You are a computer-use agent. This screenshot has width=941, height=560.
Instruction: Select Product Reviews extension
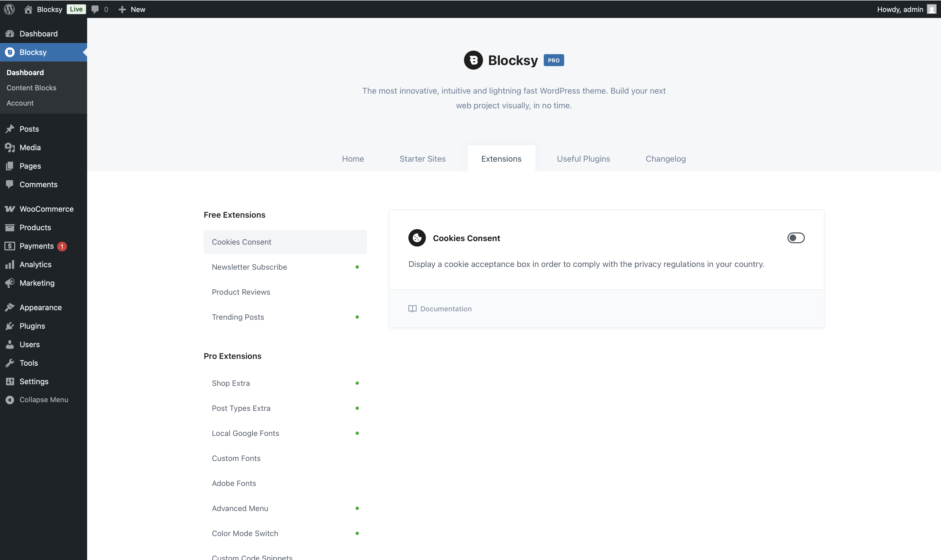[x=285, y=292]
